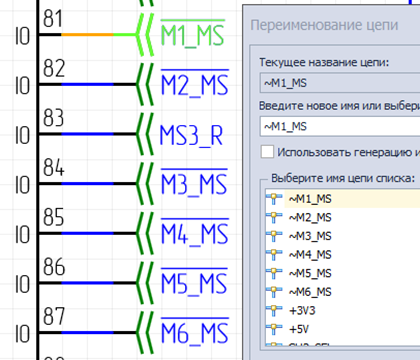Select the blue wire at pin 86
Screen dimensions: 420x360
tap(87, 283)
